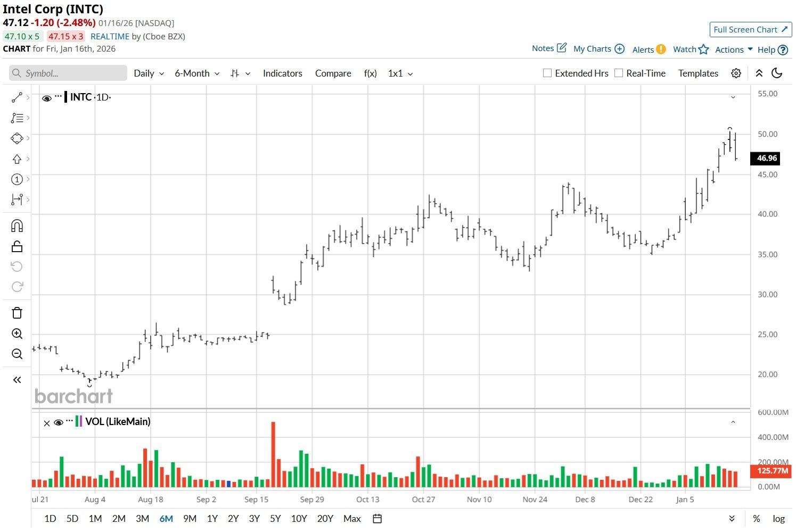Select the 3M range tab
Screen dimensions: 796x532
[x=142, y=519]
